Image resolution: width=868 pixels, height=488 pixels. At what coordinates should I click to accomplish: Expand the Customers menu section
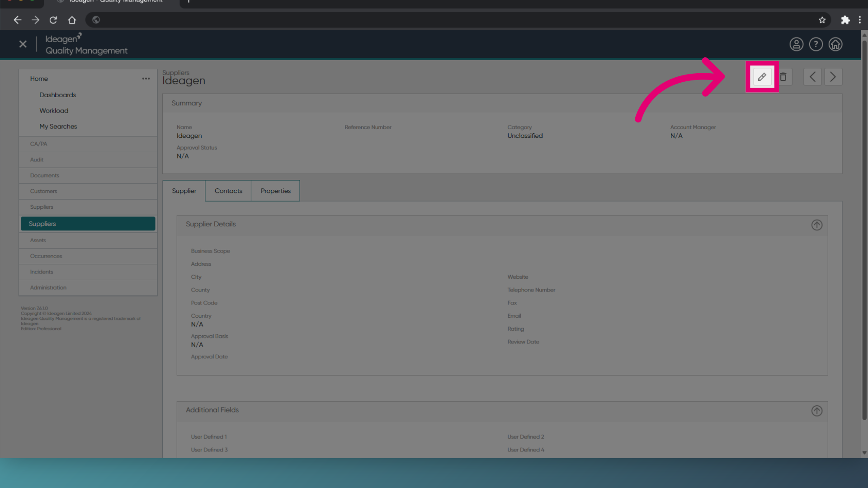(88, 192)
